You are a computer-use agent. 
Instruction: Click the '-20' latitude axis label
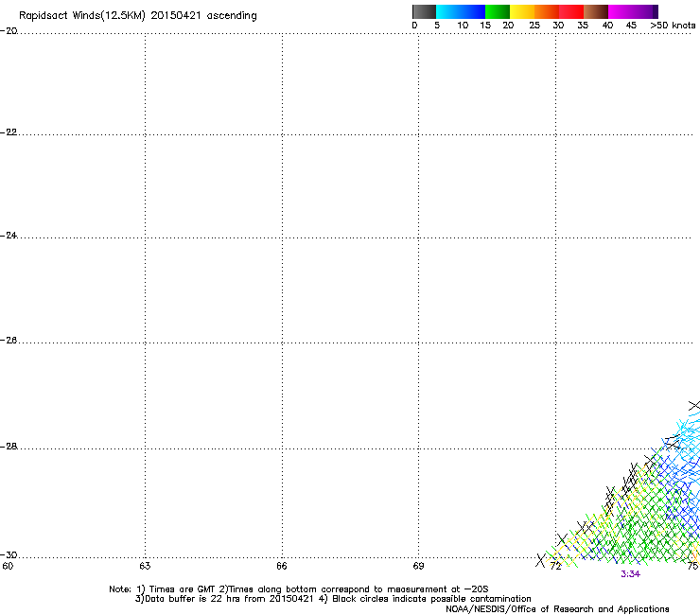tap(9, 31)
